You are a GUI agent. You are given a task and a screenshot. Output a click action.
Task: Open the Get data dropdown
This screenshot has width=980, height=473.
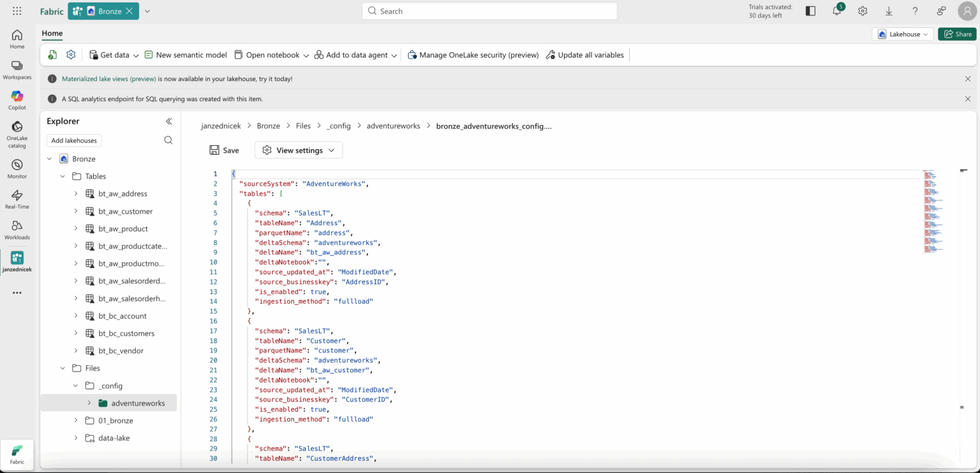click(114, 55)
